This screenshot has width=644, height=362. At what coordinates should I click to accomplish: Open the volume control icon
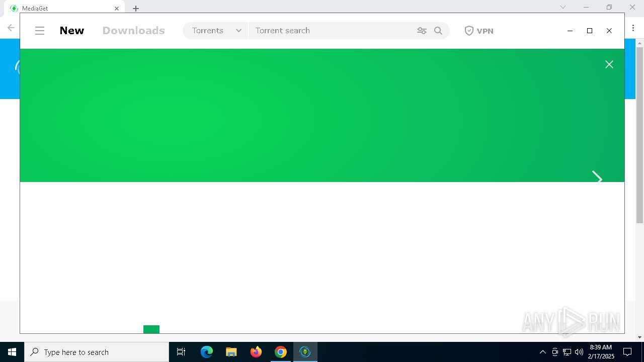coord(579,352)
